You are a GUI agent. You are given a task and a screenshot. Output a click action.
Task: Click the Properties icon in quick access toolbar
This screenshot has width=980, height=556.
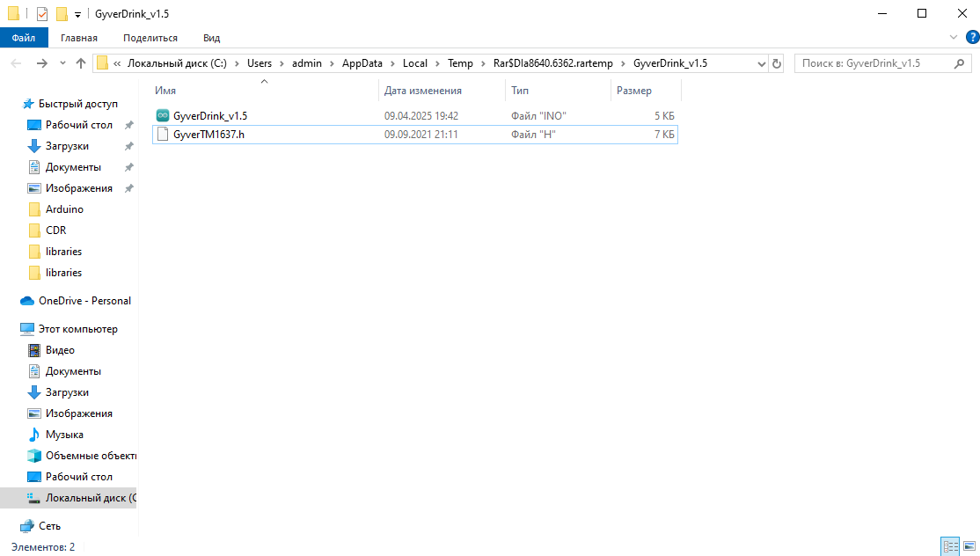click(41, 14)
